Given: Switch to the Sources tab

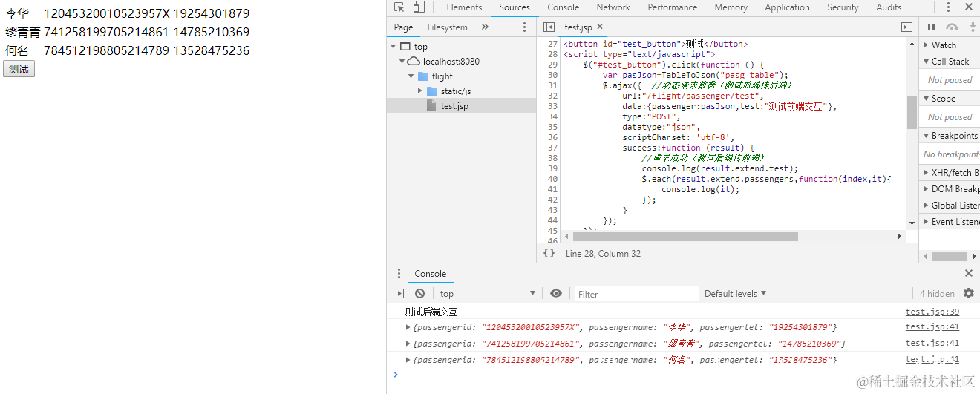Looking at the screenshot, I should pyautogui.click(x=514, y=7).
